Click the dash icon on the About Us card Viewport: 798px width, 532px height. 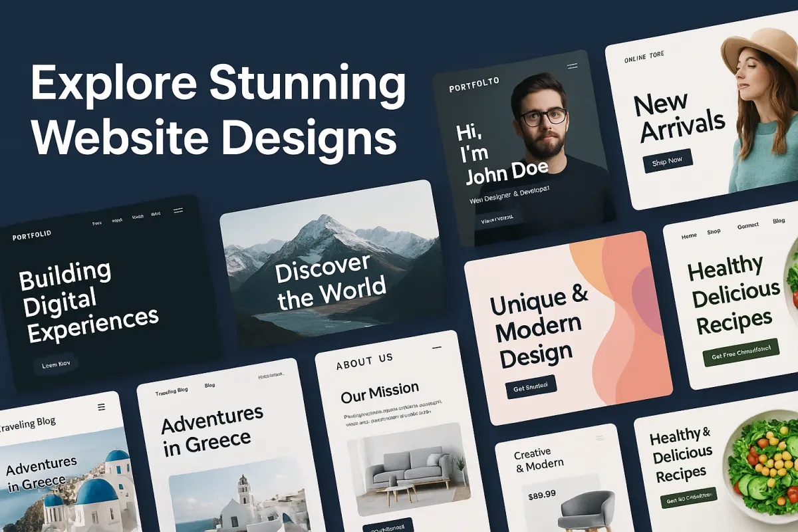[437, 347]
